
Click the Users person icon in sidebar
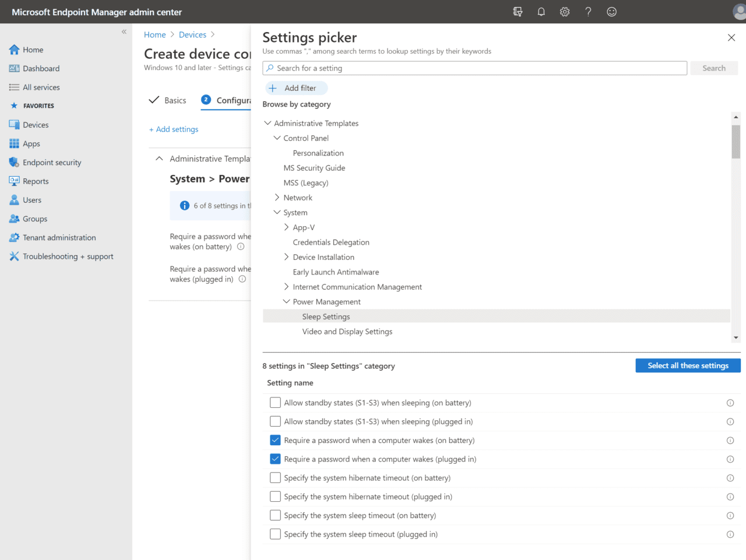(14, 200)
